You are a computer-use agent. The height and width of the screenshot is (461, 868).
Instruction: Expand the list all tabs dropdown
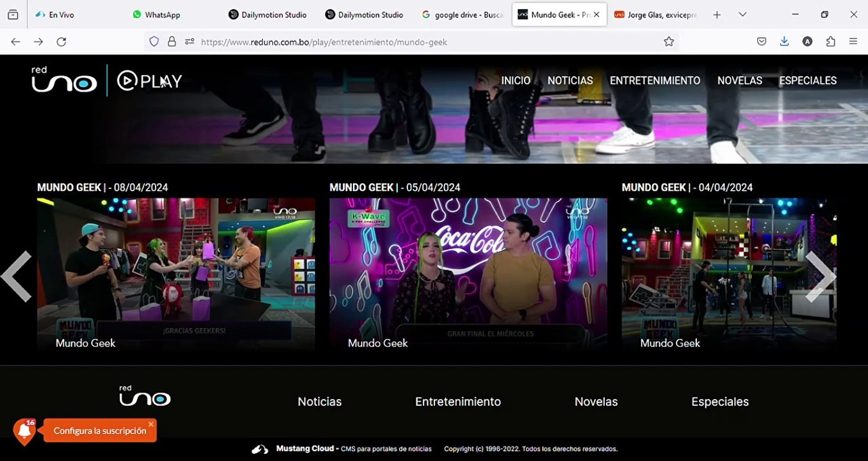tap(742, 15)
